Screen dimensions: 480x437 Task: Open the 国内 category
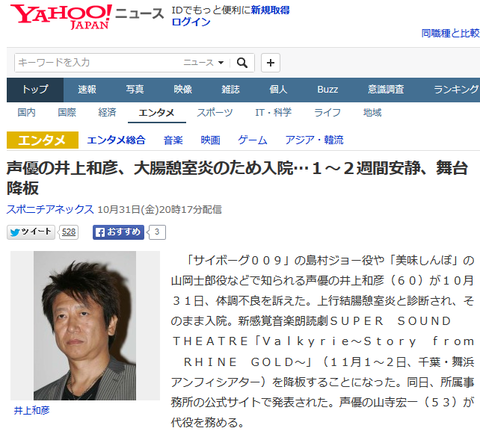pos(26,113)
